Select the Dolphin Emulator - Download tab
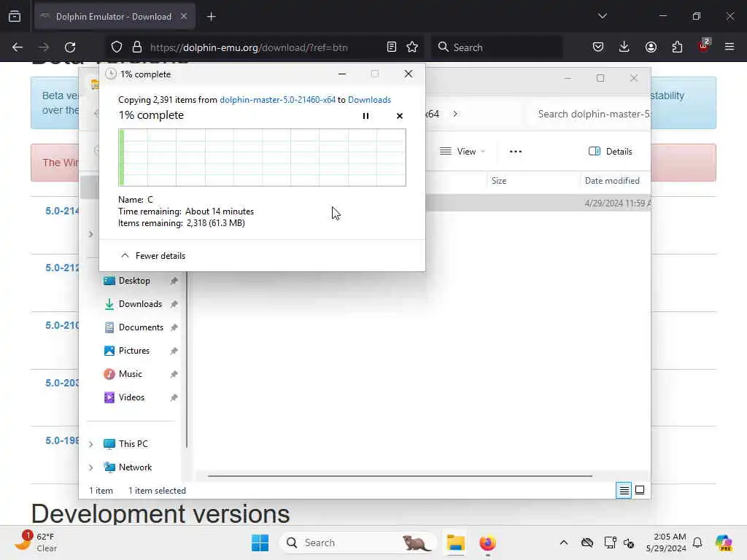The height and width of the screenshot is (560, 747). coord(115,17)
